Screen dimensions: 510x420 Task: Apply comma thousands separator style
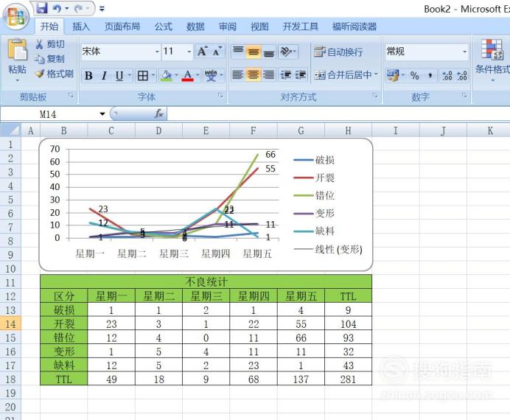point(430,76)
